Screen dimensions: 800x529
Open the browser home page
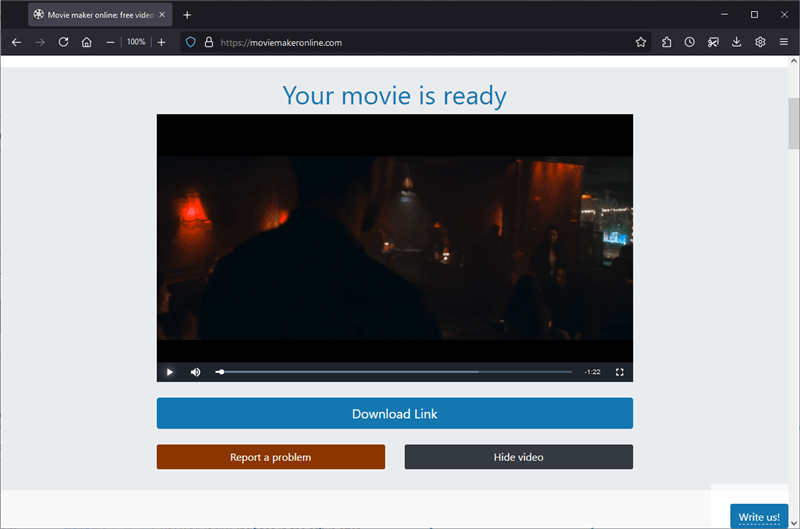[x=87, y=42]
